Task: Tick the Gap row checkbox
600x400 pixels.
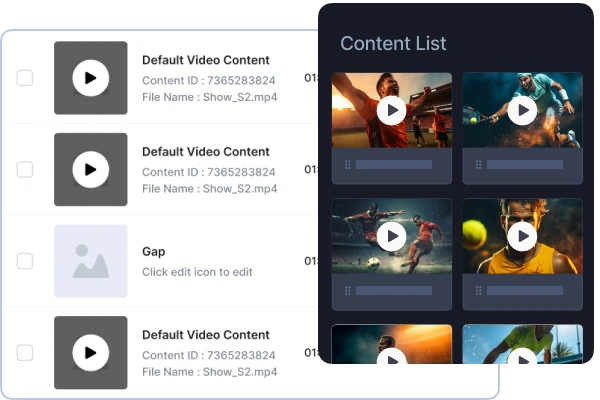Action: click(25, 261)
